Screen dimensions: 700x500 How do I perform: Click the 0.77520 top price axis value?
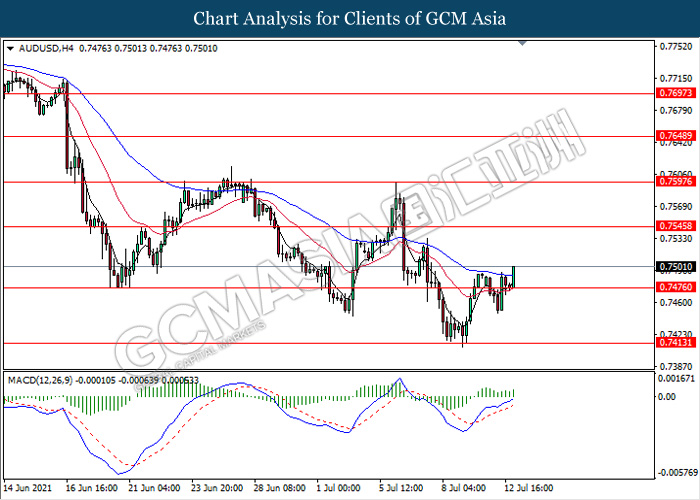[674, 46]
